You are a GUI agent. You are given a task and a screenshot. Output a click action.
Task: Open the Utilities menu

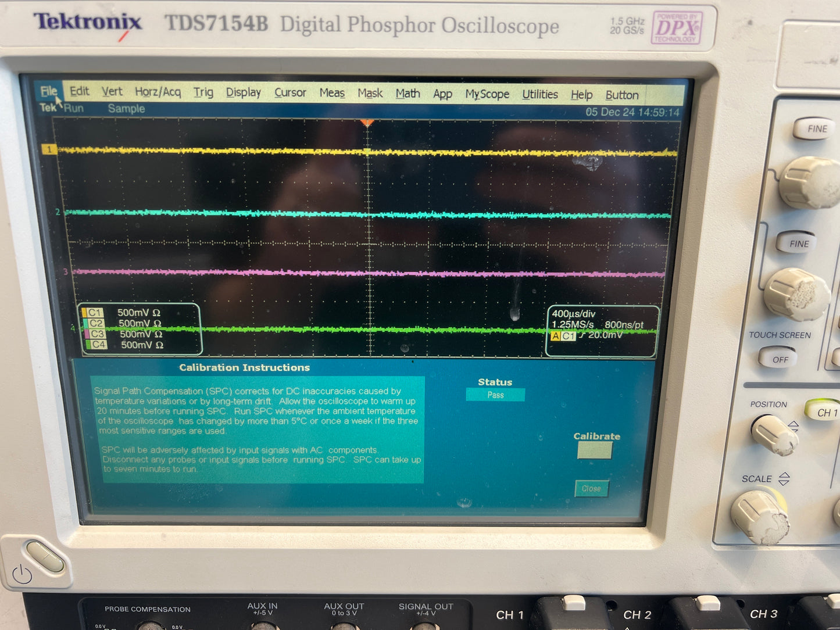coord(540,94)
